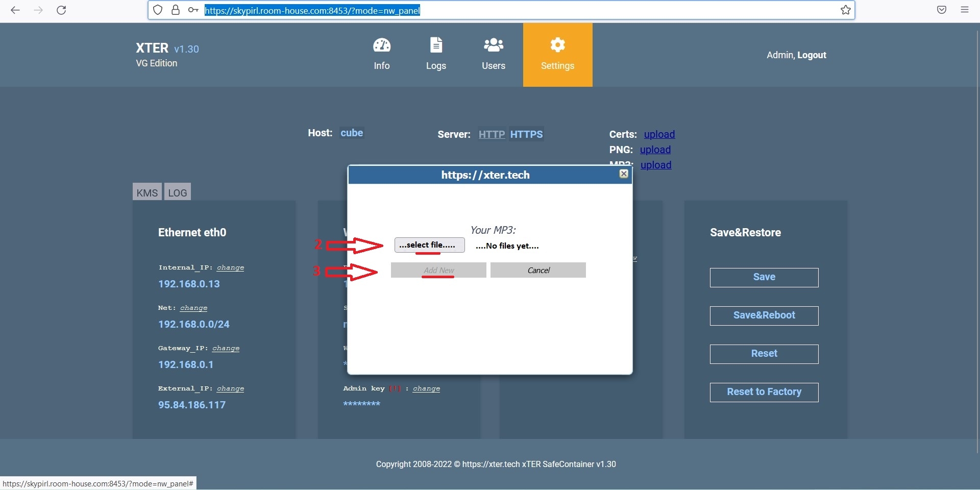Open the browser hamburger menu

point(964,10)
